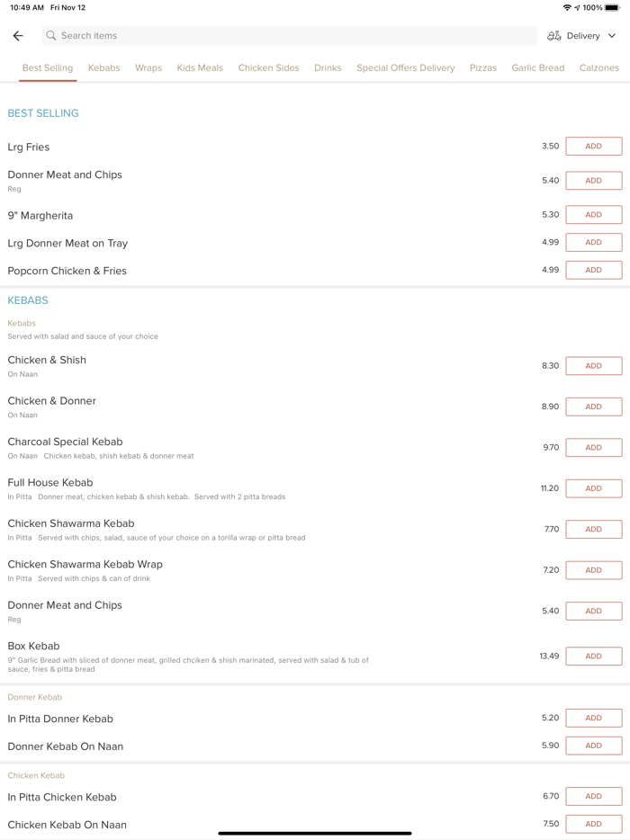Viewport: 630px width, 840px height.
Task: Add 9" Margherita to order
Action: tap(593, 215)
